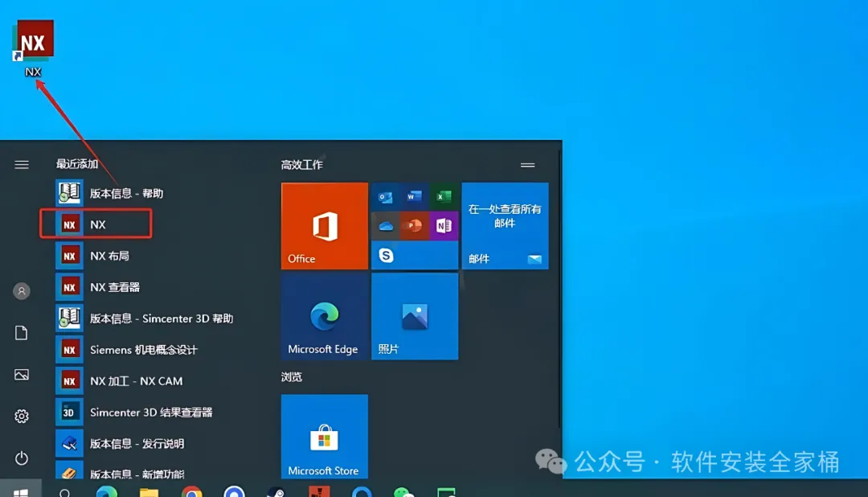The width and height of the screenshot is (868, 497).
Task: Open Word icon in Office group tile
Action: (414, 197)
